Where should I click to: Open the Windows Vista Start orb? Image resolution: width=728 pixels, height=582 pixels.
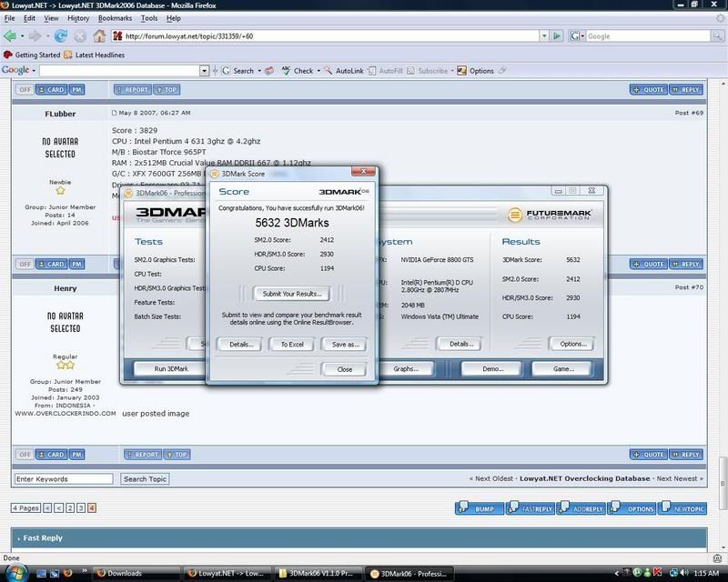[16, 572]
